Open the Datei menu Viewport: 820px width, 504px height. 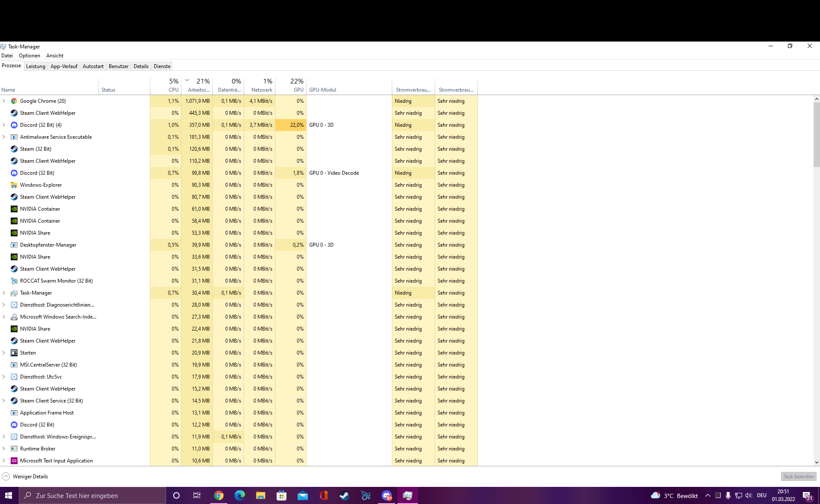point(7,56)
